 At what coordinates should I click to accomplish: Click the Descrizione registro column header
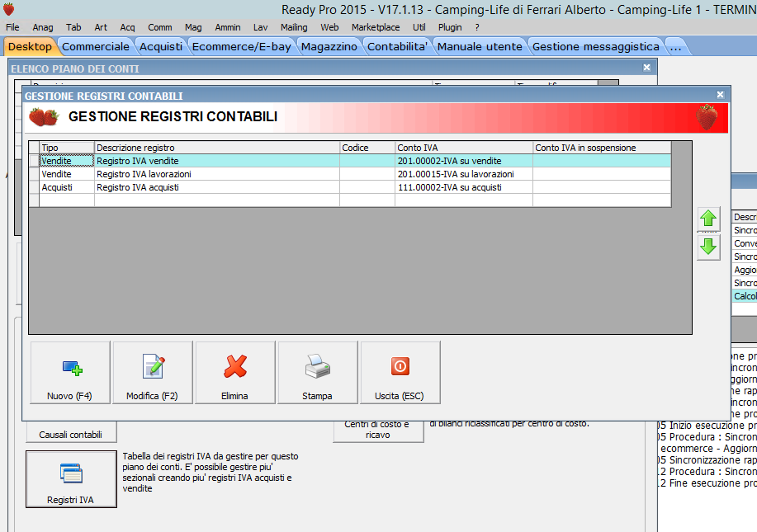pos(217,148)
